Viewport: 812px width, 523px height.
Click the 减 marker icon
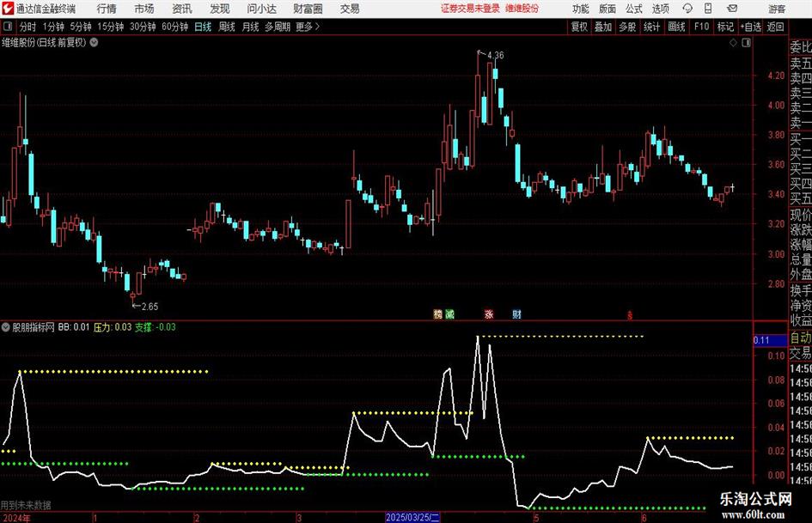pyautogui.click(x=449, y=313)
